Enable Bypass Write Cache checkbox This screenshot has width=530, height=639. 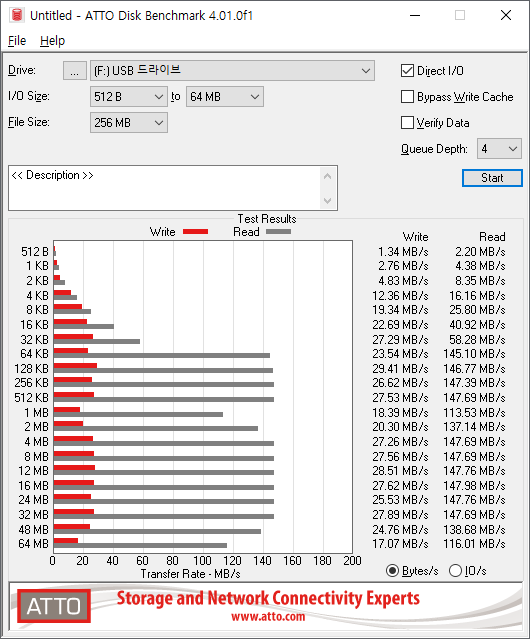pyautogui.click(x=407, y=97)
